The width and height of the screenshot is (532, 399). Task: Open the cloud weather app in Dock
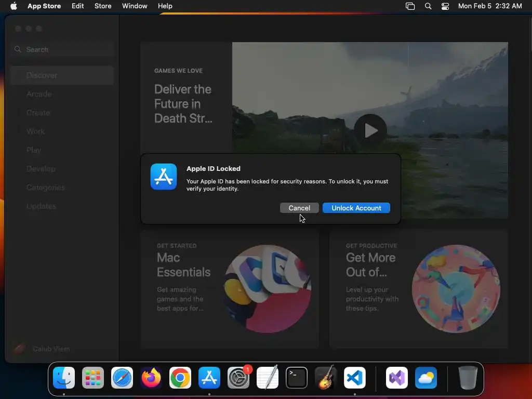click(426, 378)
